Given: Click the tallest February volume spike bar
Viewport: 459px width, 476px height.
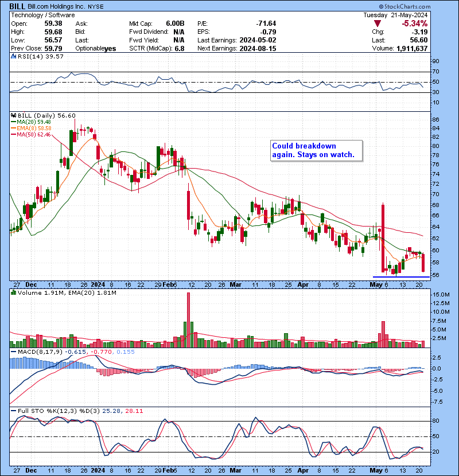Looking at the screenshot, I should click(x=188, y=320).
